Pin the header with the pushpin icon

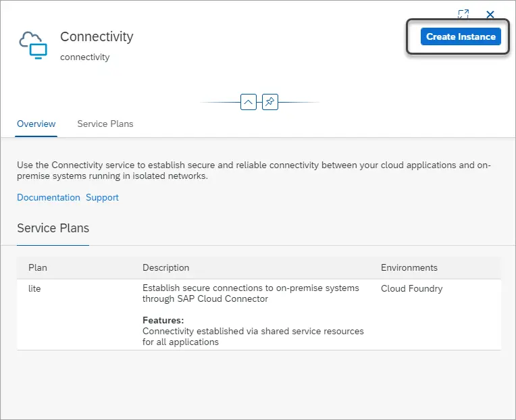click(270, 102)
